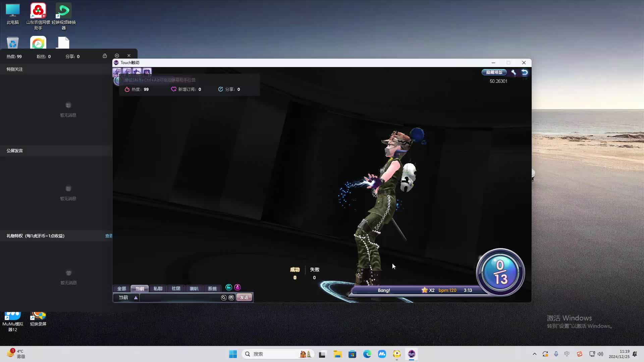Click the blue return arrow icon

pos(525,72)
